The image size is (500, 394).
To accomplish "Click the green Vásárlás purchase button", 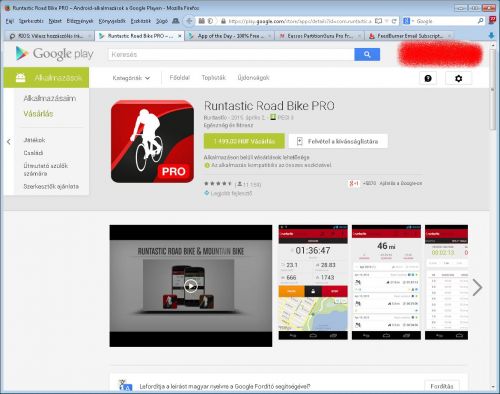I will tap(244, 141).
